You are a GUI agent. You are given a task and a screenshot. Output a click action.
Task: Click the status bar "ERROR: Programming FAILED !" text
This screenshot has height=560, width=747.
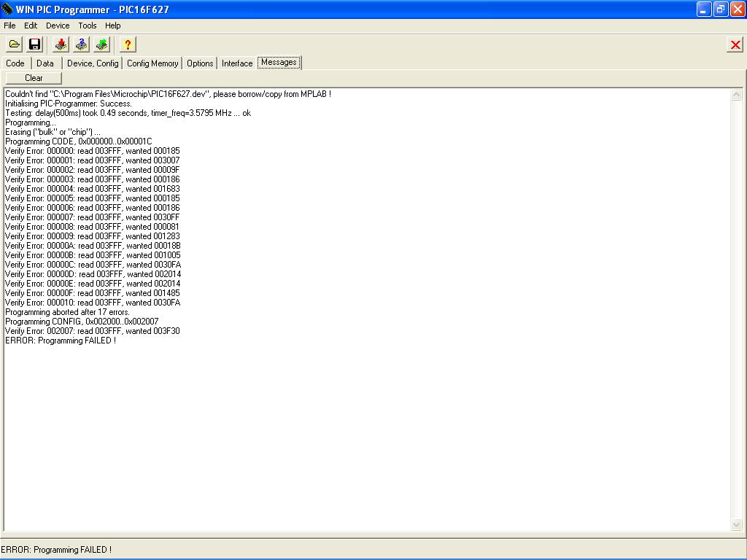pos(56,550)
